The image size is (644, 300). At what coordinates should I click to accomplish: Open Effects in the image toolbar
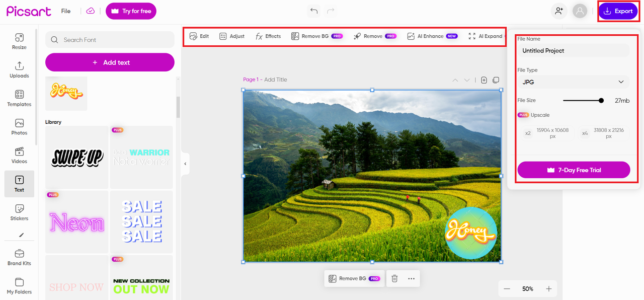268,36
